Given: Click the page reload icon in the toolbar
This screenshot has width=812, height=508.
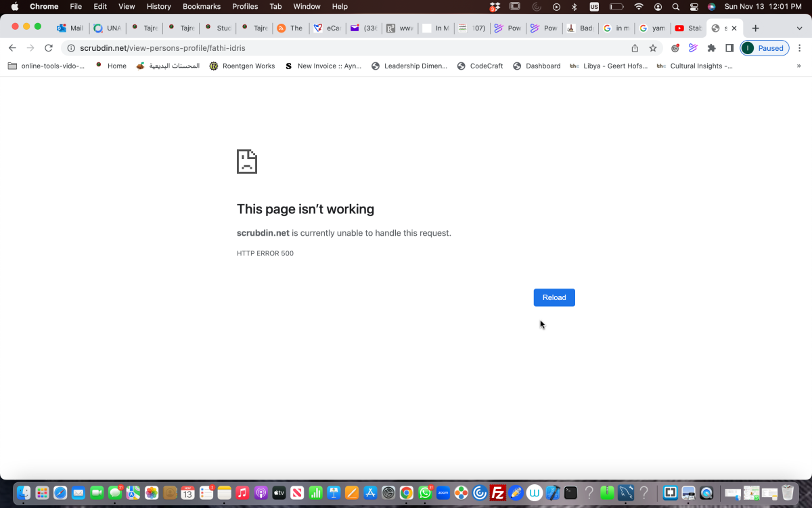Looking at the screenshot, I should pos(48,48).
